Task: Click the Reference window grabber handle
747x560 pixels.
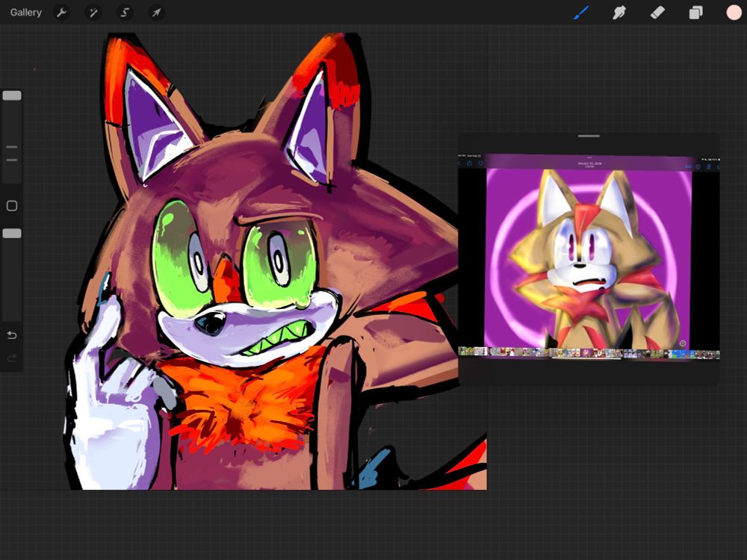Action: coord(589,136)
